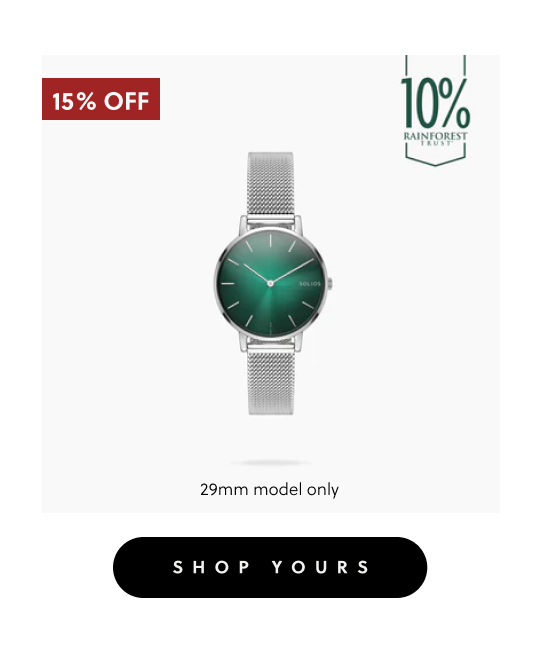Viewport: 540px width, 653px height.
Task: Click the word "YOURS" on the black button
Action: (x=320, y=567)
